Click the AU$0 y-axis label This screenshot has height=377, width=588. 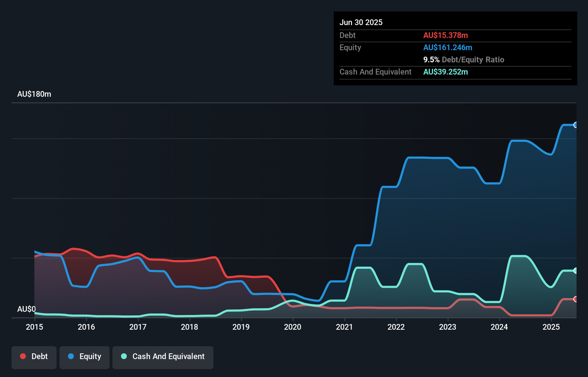pos(26,309)
